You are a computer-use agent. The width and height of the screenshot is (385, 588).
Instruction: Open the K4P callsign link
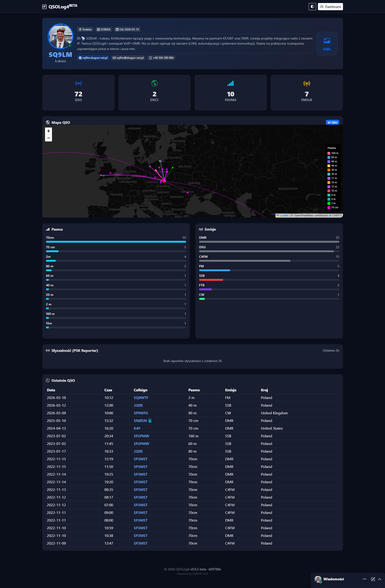(137, 428)
